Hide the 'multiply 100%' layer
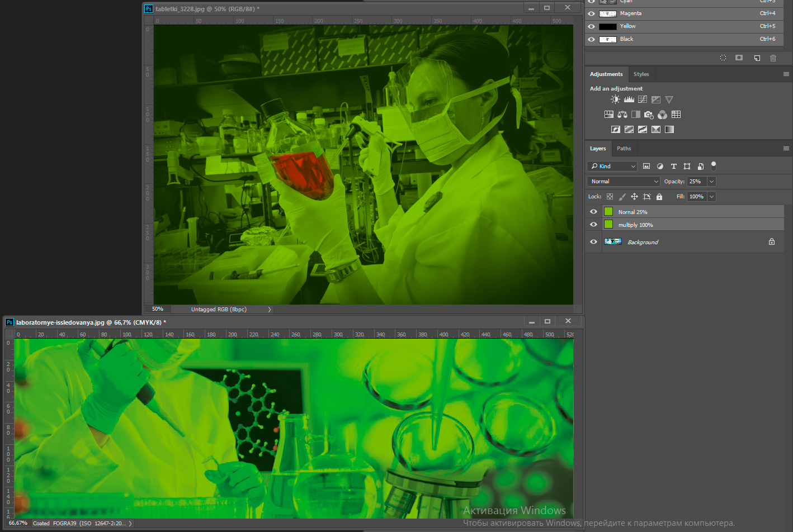The height and width of the screenshot is (532, 793). click(593, 225)
